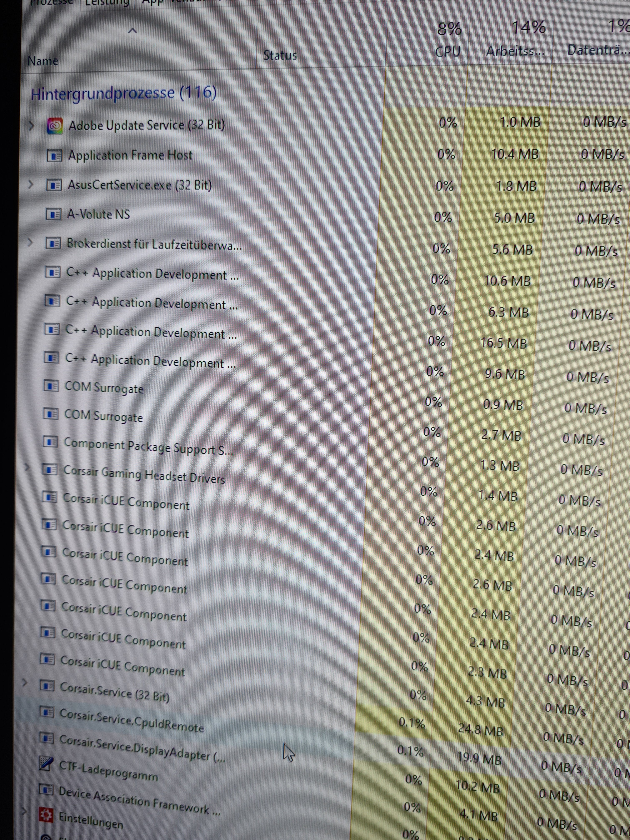
Task: Click the Device Association Framework process icon
Action: click(46, 790)
